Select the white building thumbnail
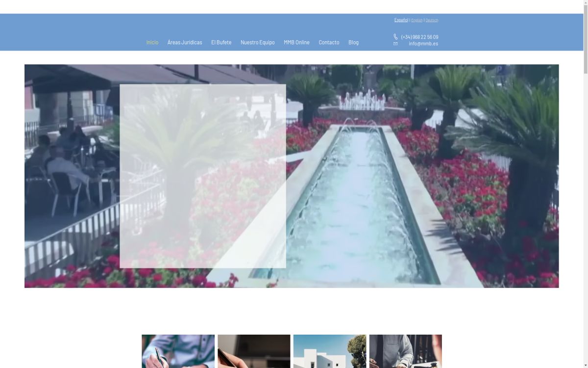 pyautogui.click(x=329, y=351)
